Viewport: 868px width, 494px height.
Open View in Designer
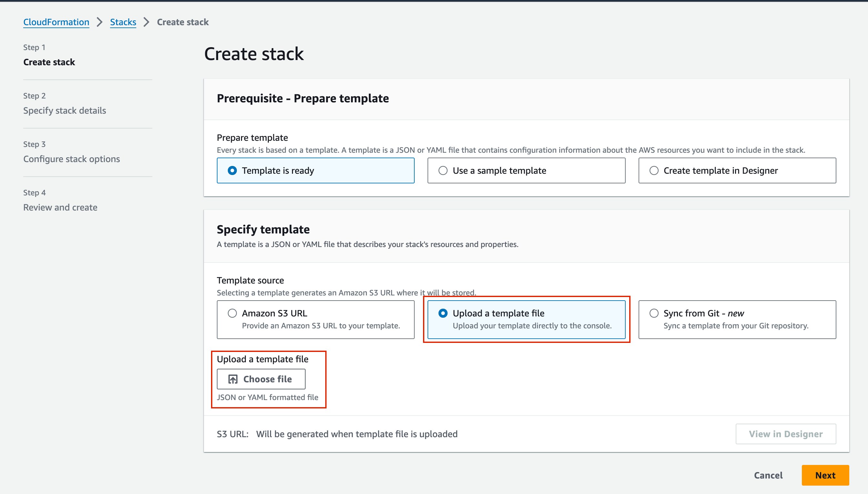click(x=786, y=434)
